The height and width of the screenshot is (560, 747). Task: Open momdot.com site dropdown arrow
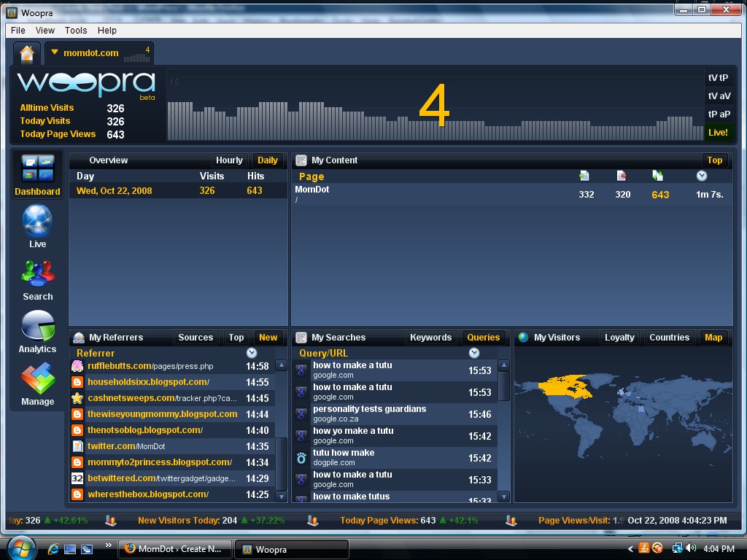coord(54,52)
